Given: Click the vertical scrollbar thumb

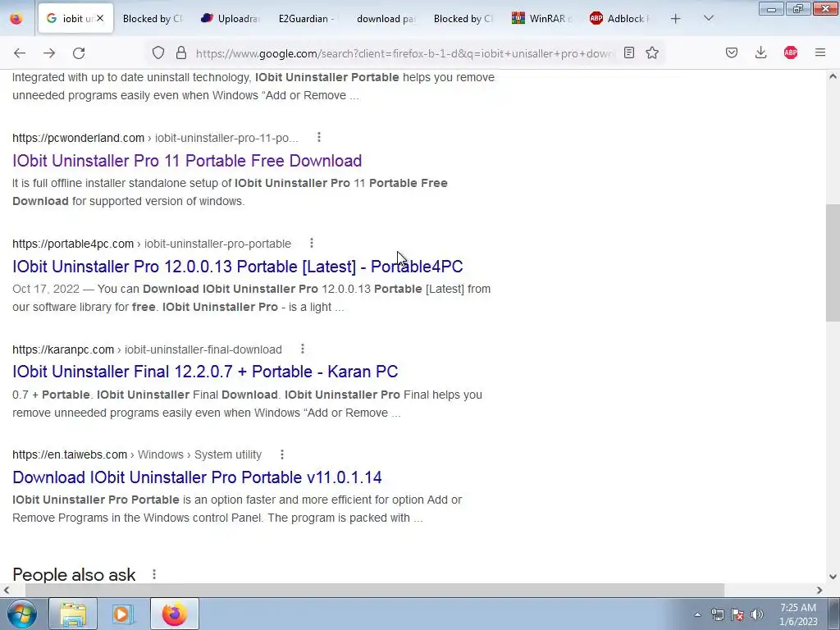Looking at the screenshot, I should pyautogui.click(x=833, y=262).
